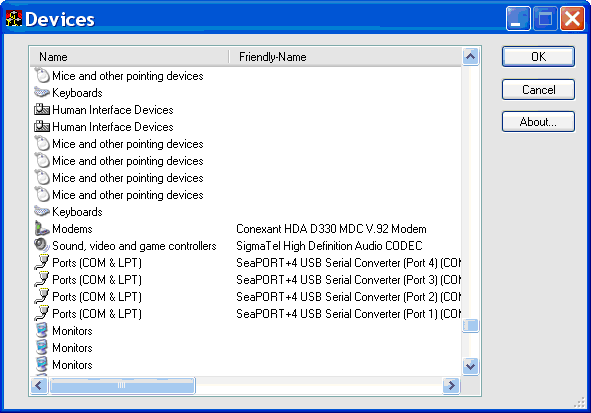Sort by the Name column header
The height and width of the screenshot is (413, 591).
pyautogui.click(x=129, y=57)
